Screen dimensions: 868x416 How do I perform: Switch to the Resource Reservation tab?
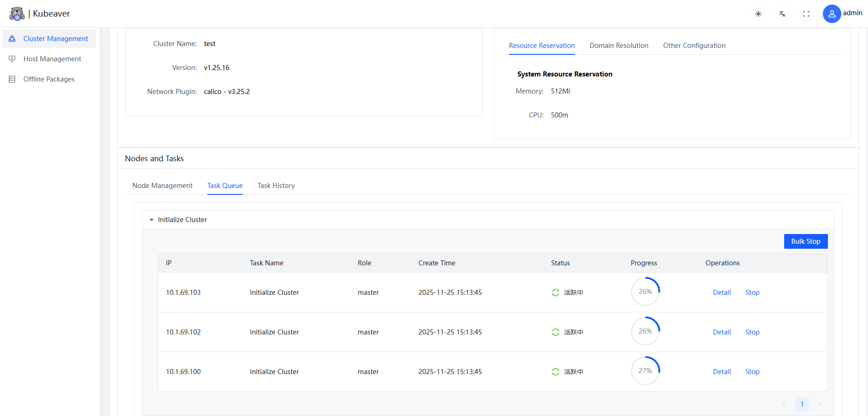pyautogui.click(x=542, y=46)
